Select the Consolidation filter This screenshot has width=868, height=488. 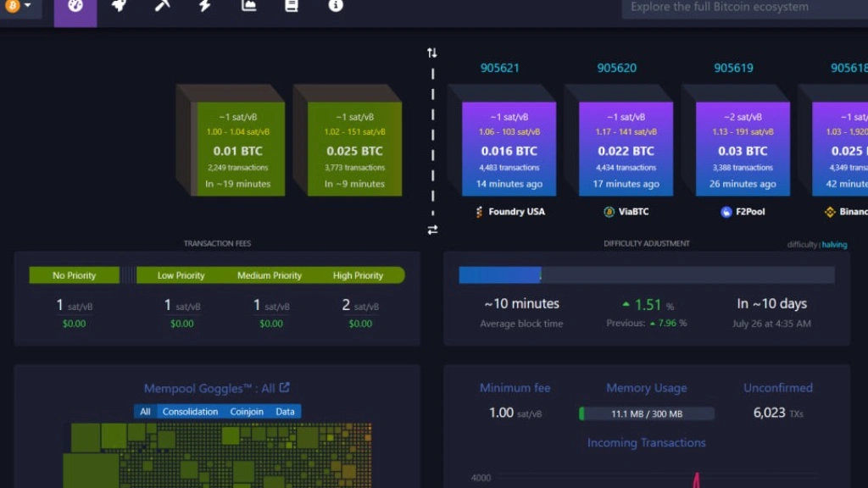[190, 412]
